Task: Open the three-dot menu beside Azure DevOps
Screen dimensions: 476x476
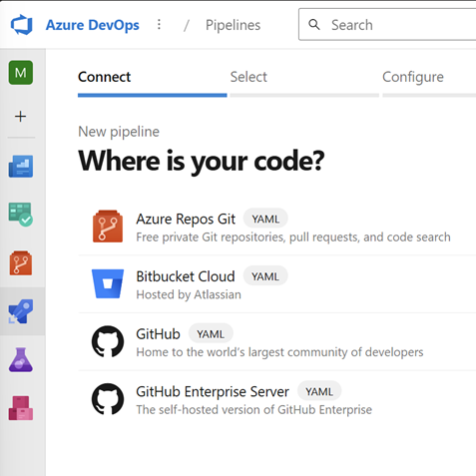Action: coord(159,25)
